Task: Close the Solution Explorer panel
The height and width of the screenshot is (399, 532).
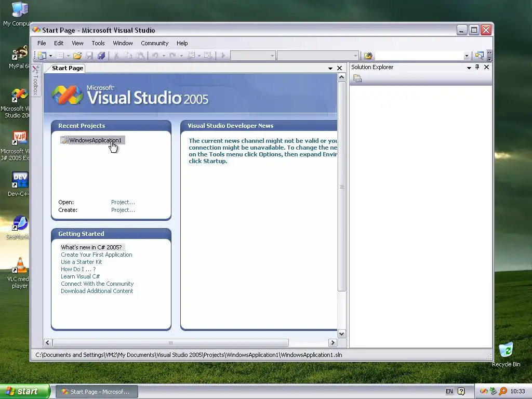Action: coord(486,67)
